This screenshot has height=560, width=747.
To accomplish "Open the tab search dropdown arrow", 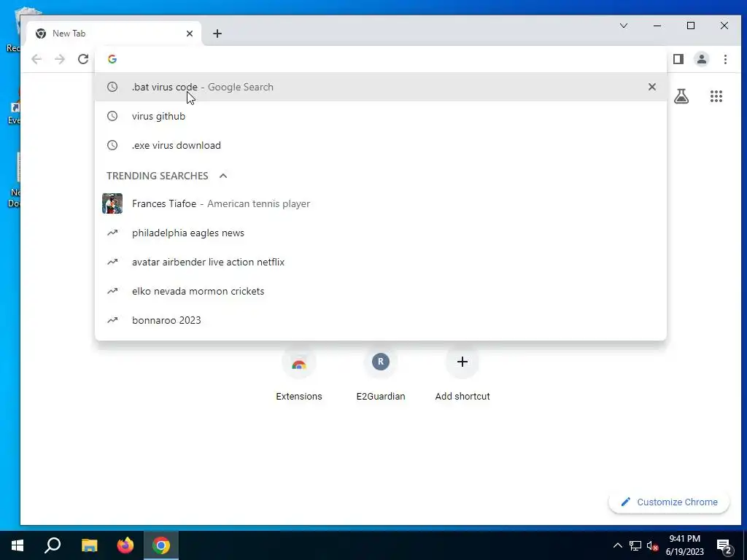I will pyautogui.click(x=624, y=26).
